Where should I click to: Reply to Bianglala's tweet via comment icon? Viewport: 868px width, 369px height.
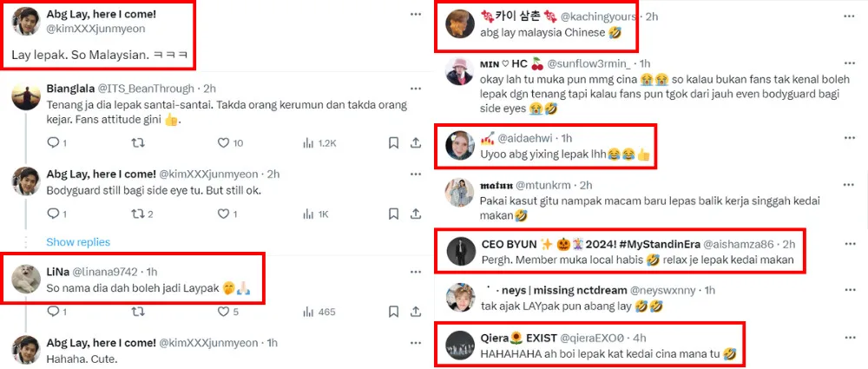54,143
